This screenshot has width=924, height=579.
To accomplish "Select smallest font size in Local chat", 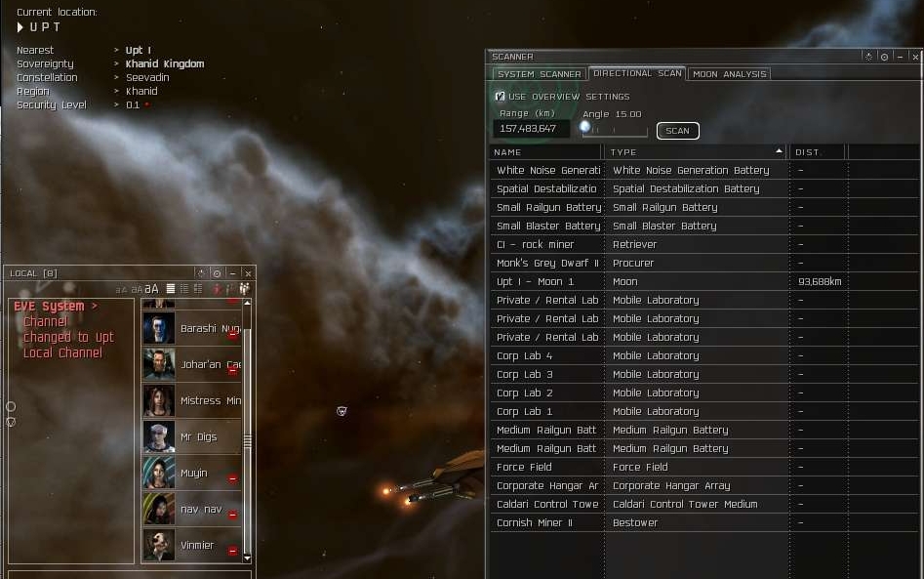I will (121, 289).
